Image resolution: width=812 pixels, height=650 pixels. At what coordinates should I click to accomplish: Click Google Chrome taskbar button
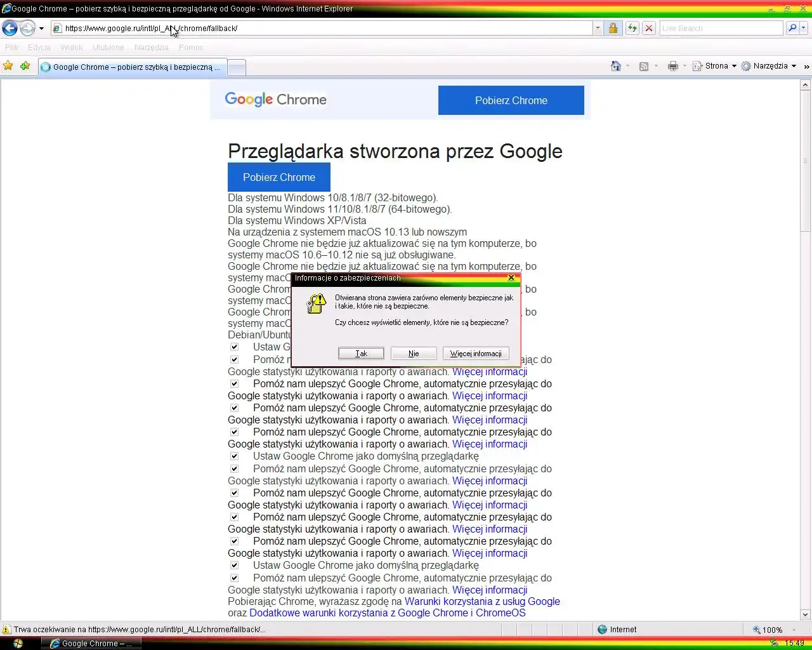click(91, 644)
